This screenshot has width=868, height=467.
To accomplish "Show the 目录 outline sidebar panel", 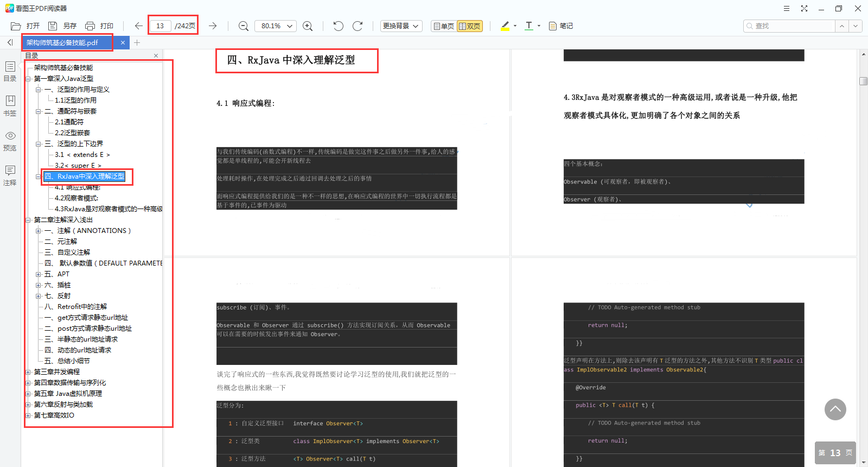I will click(x=10, y=71).
